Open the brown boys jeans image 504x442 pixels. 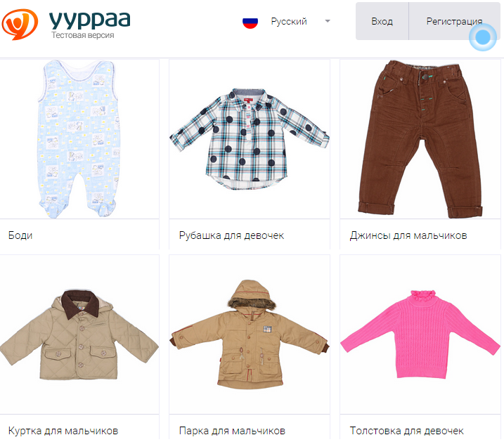(420, 139)
